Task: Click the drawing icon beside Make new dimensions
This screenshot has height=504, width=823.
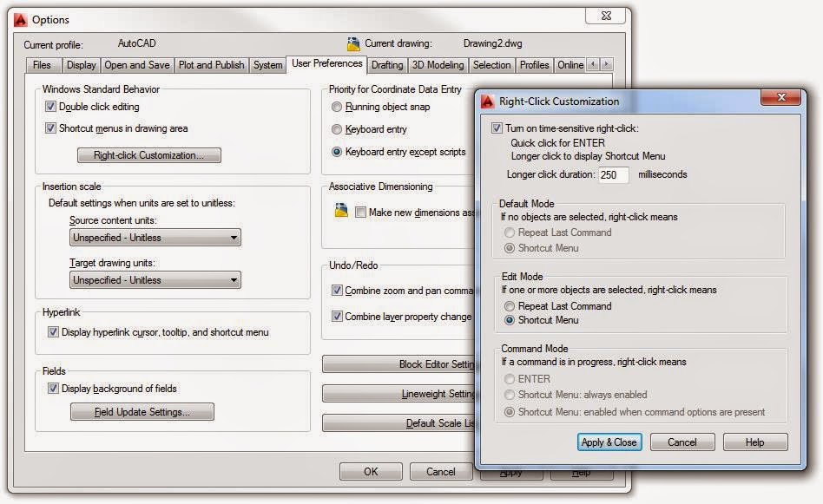Action: (x=341, y=210)
